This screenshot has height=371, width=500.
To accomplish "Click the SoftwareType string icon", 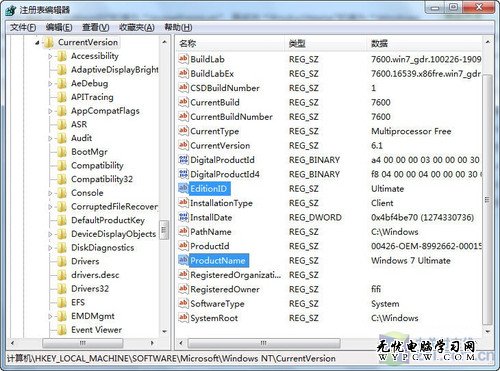I will (x=183, y=303).
